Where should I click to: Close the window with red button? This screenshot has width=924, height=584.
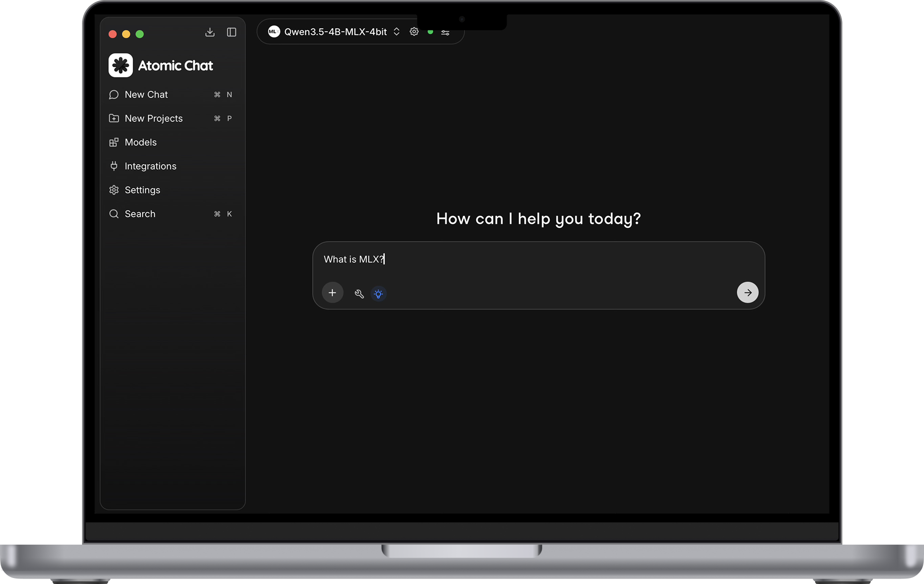[x=113, y=34]
